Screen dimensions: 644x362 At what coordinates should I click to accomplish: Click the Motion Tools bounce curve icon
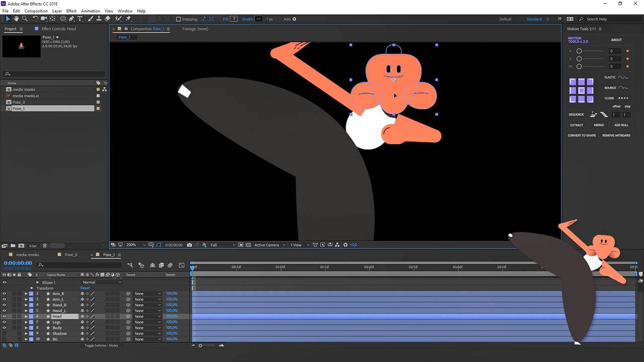(x=623, y=88)
